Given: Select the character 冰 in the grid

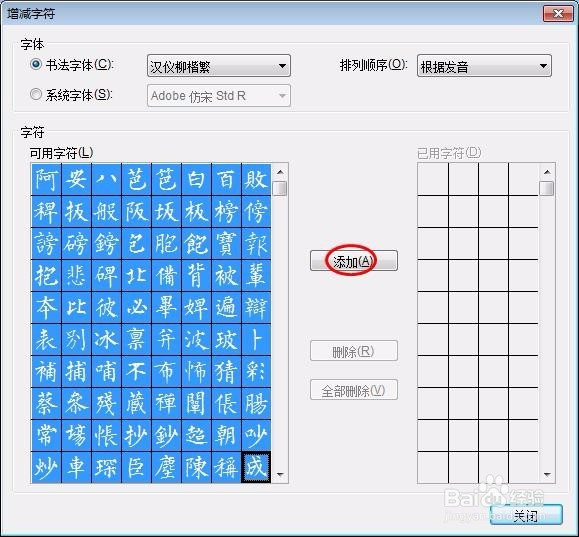Looking at the screenshot, I should coord(106,339).
